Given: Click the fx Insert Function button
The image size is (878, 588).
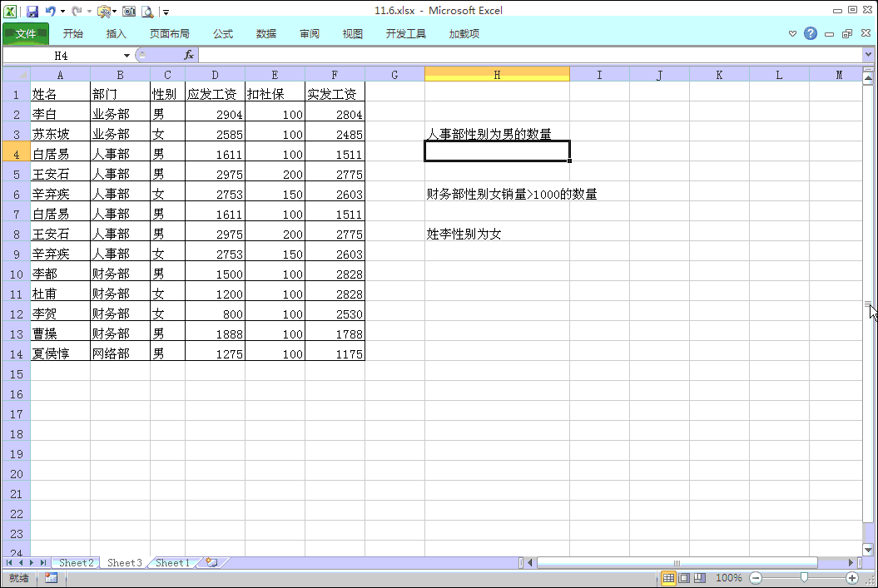Looking at the screenshot, I should [189, 55].
